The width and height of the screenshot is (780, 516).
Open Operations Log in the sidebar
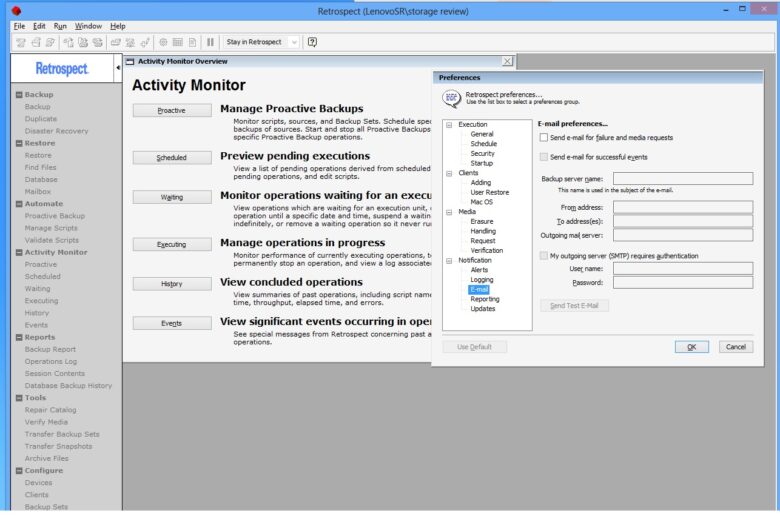pyautogui.click(x=51, y=362)
